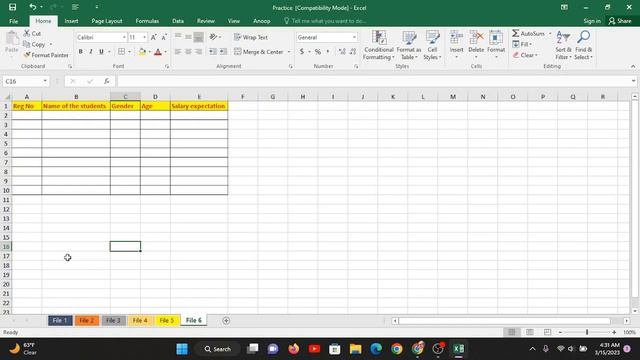Click into the formula bar
This screenshot has height=360, width=640.
click(373, 81)
